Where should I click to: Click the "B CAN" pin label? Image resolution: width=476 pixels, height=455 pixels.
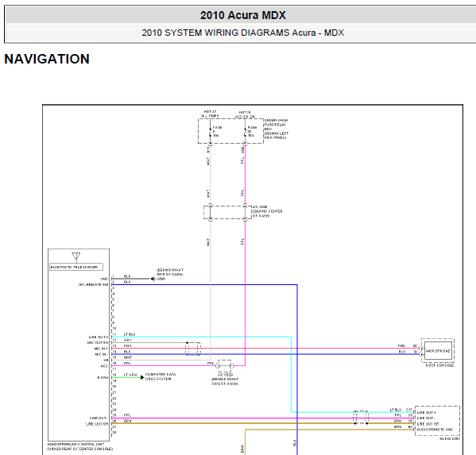pos(103,378)
